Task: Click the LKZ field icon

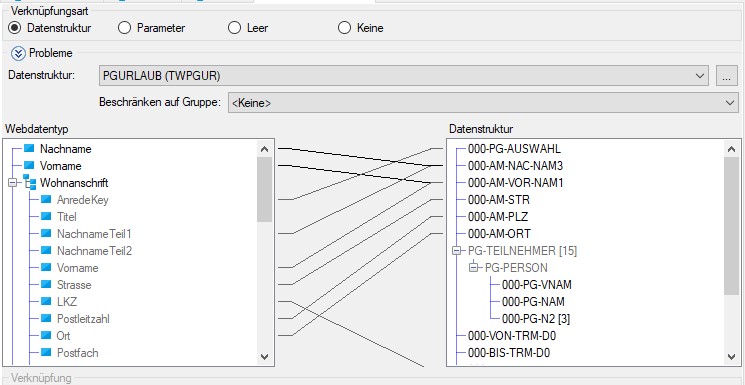Action: (x=46, y=301)
